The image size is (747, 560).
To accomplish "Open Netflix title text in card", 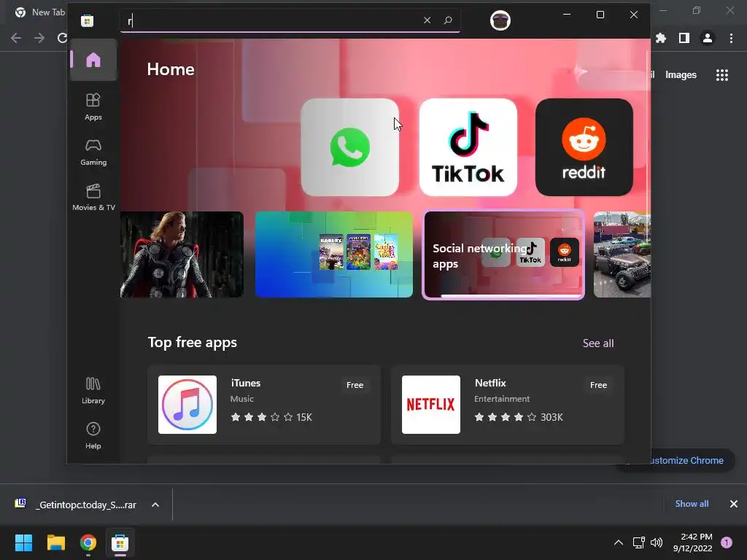I will point(490,383).
